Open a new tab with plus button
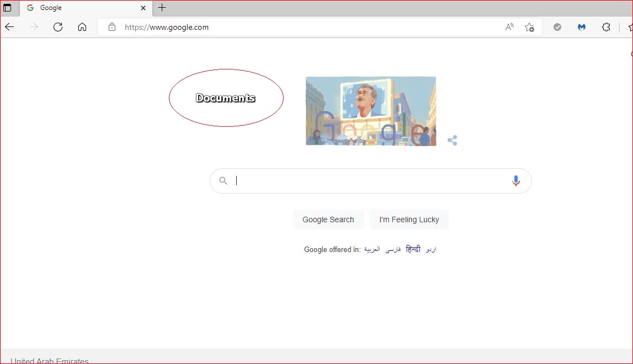The image size is (633, 364). [x=162, y=8]
